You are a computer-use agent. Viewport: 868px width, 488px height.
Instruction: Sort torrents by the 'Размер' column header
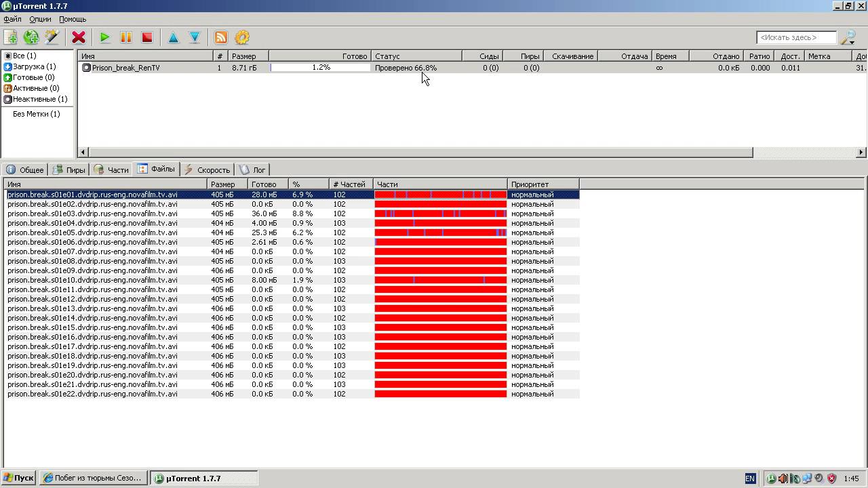248,56
